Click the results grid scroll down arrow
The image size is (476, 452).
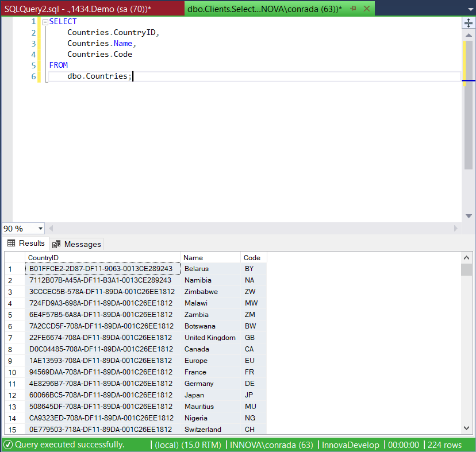point(467,428)
